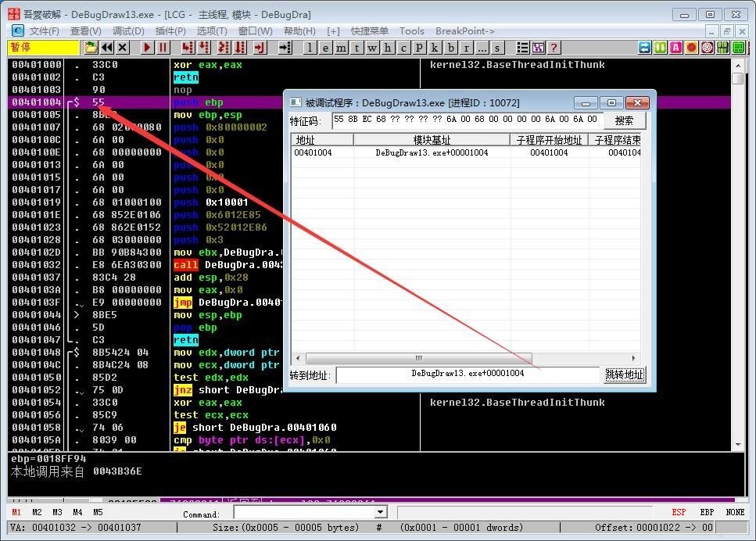Click the Step into icon

tap(188, 47)
